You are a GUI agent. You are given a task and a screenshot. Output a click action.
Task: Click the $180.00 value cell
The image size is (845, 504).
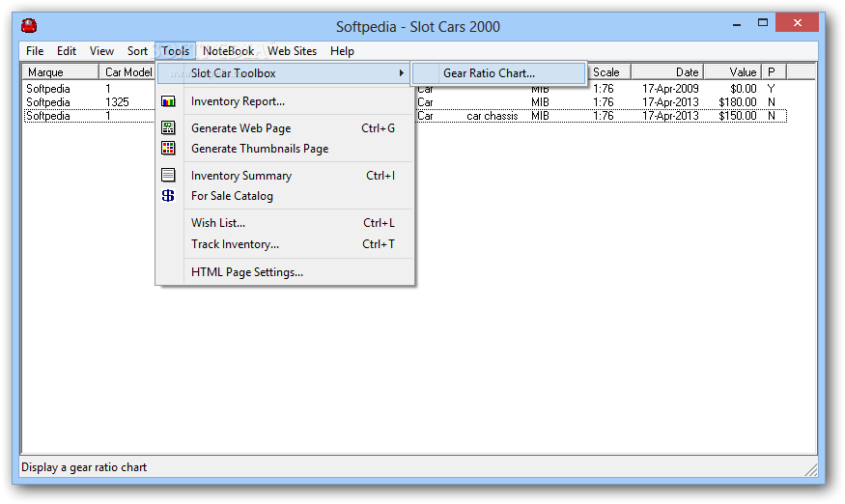737,102
